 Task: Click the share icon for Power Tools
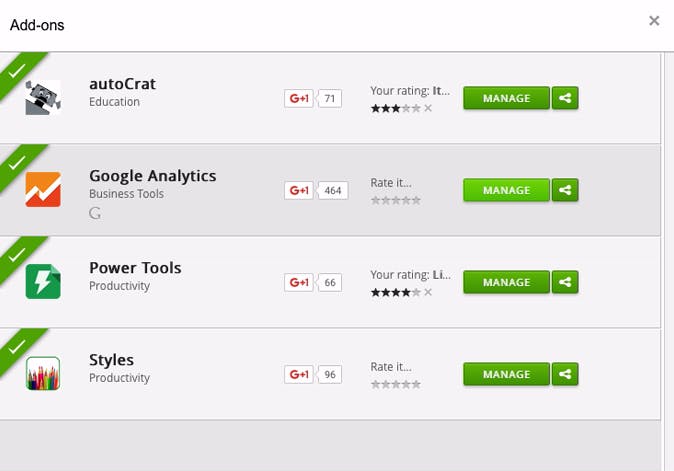565,282
